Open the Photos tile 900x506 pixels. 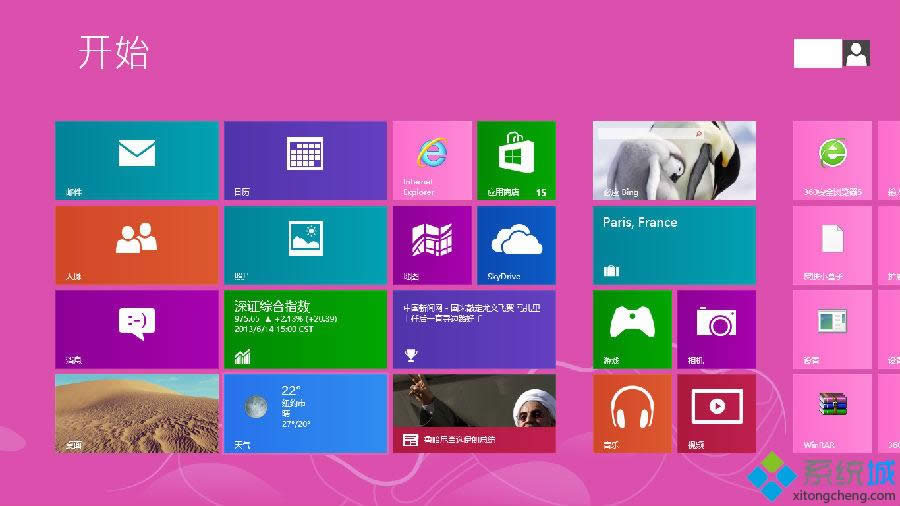(305, 245)
